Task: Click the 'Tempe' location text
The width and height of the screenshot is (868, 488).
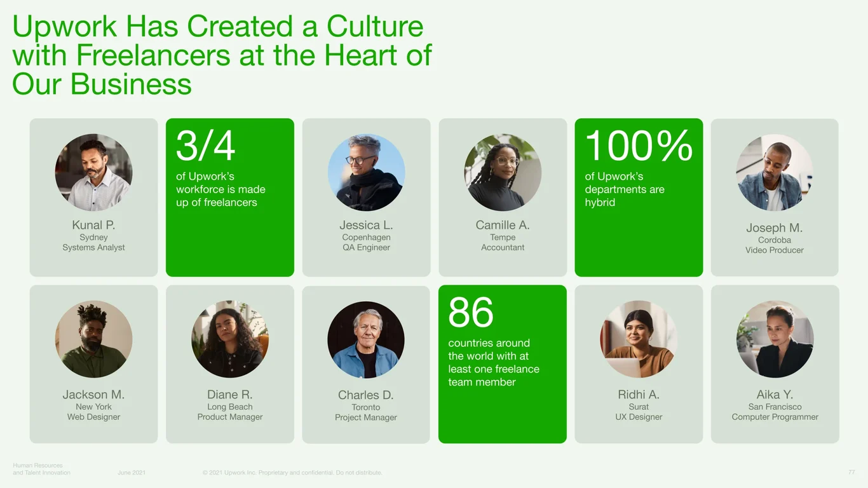Action: pyautogui.click(x=503, y=238)
